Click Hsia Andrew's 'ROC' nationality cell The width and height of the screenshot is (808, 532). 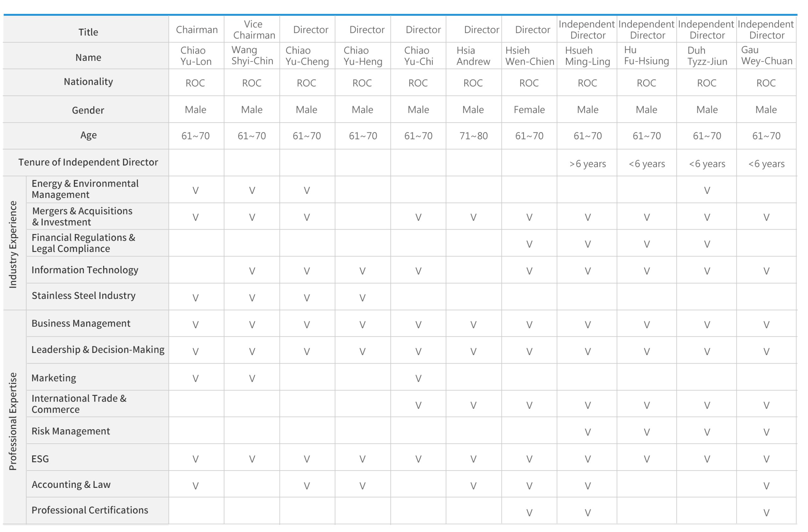(x=473, y=83)
